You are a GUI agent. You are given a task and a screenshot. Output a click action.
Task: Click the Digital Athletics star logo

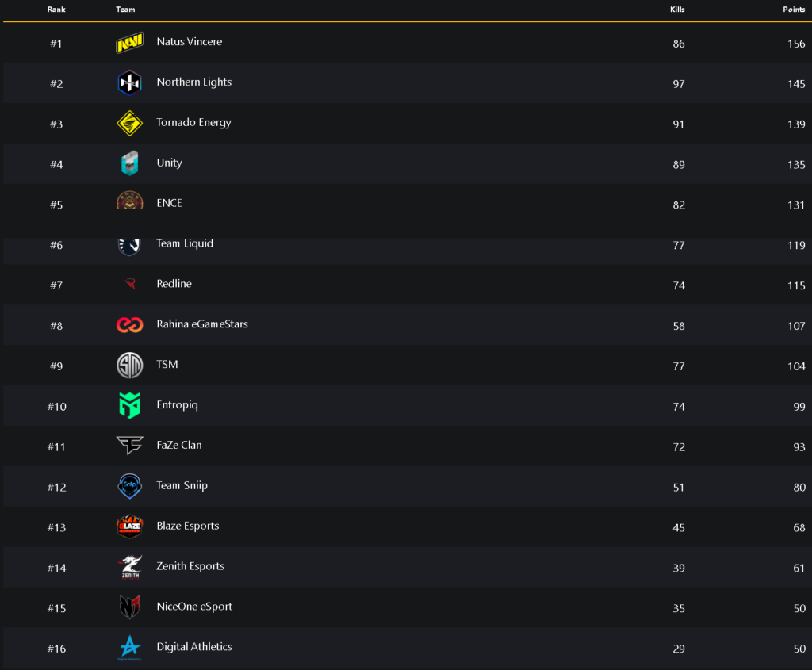[x=129, y=648]
